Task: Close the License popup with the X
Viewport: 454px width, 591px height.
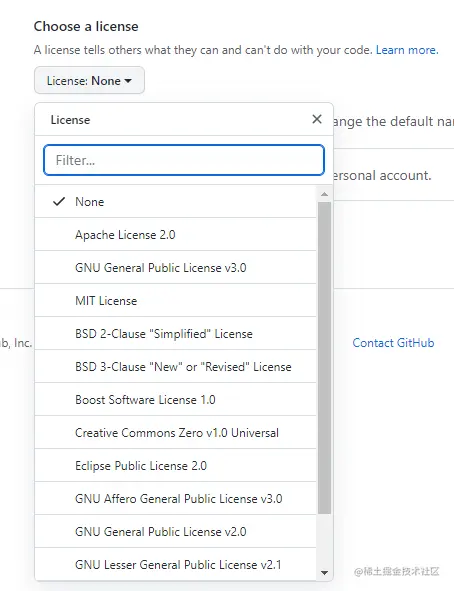Action: coord(317,119)
